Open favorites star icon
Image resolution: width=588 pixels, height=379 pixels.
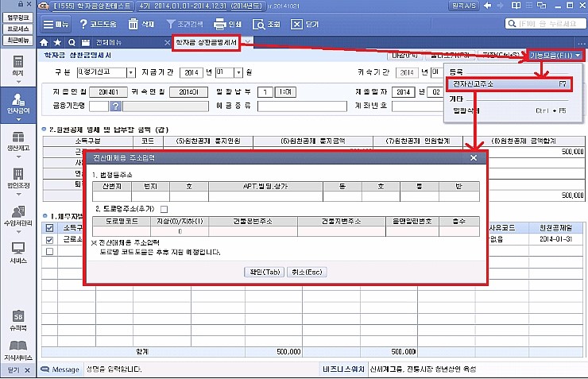tap(57, 42)
